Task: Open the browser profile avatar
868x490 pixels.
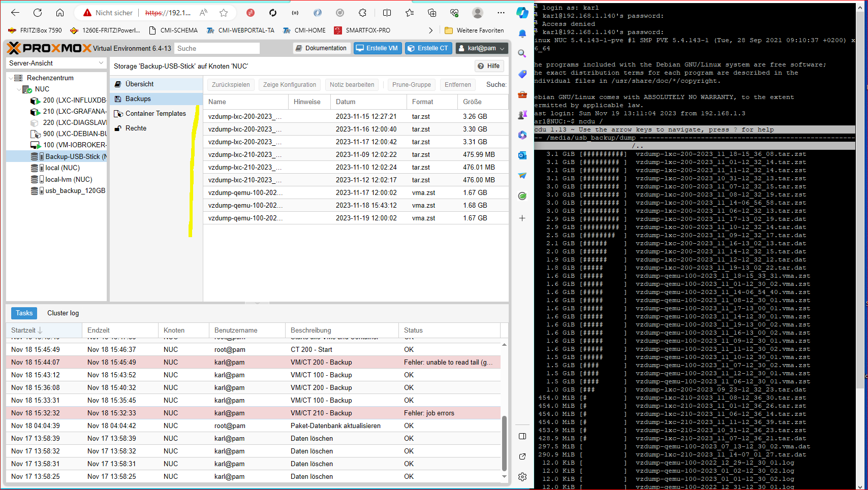Action: (478, 13)
